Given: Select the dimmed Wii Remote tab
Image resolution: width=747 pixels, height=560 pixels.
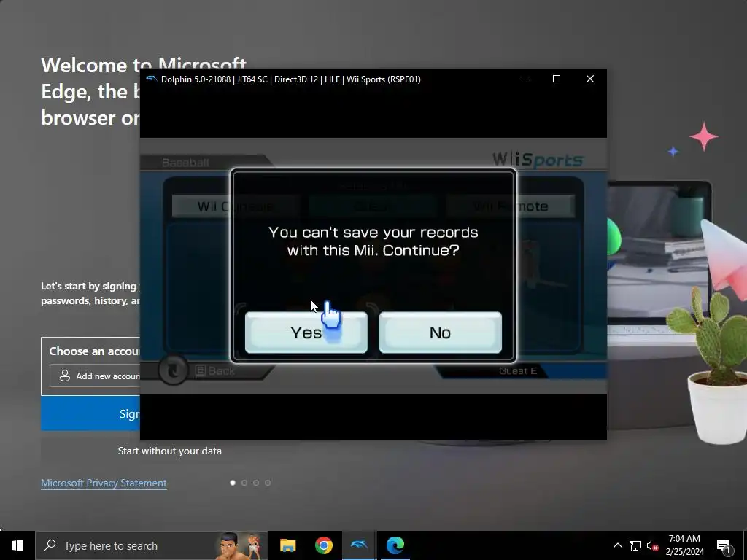Looking at the screenshot, I should (511, 206).
